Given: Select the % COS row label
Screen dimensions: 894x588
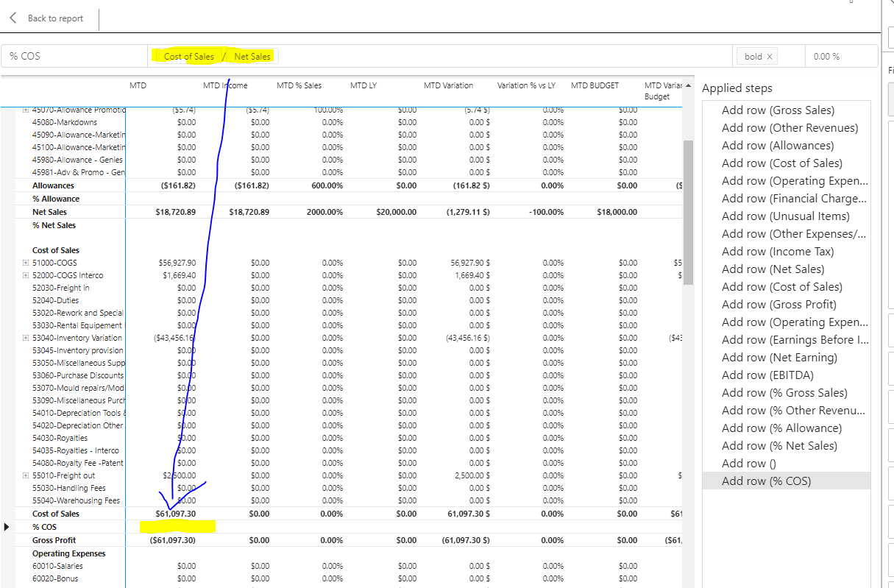Looking at the screenshot, I should [44, 527].
